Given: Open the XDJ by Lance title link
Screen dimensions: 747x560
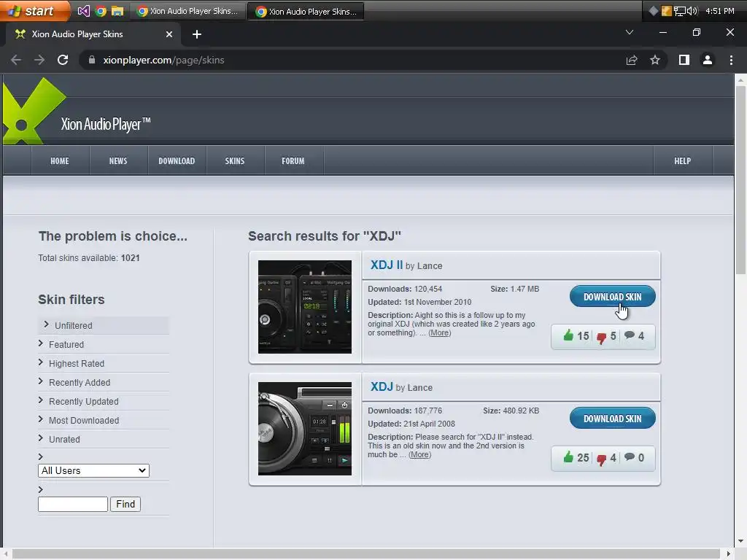Looking at the screenshot, I should pos(382,386).
